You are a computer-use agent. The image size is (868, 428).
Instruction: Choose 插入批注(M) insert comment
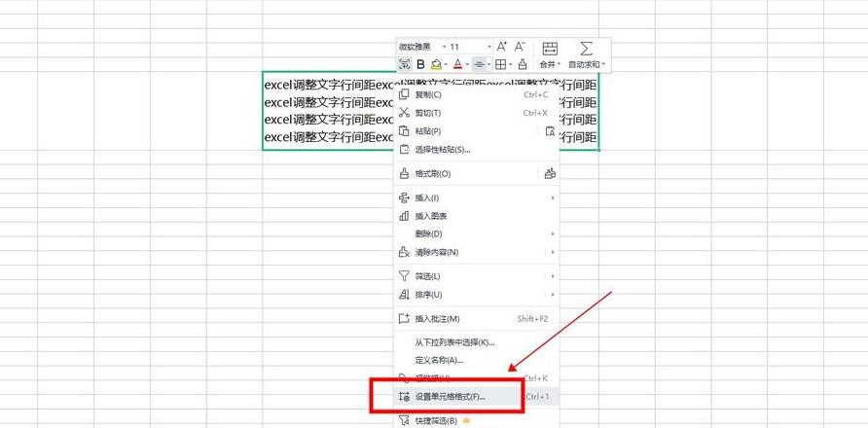[x=477, y=318]
